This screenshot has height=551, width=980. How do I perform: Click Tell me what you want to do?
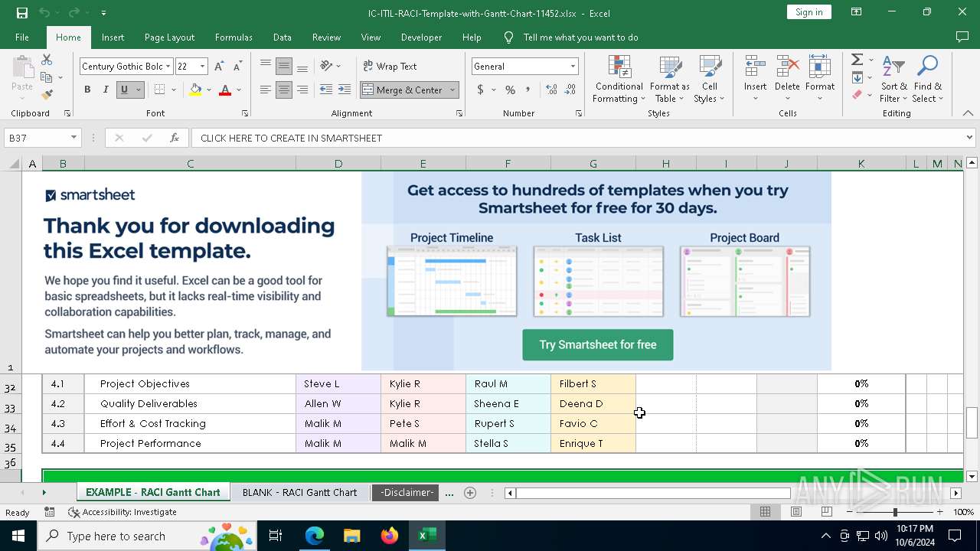pos(580,37)
